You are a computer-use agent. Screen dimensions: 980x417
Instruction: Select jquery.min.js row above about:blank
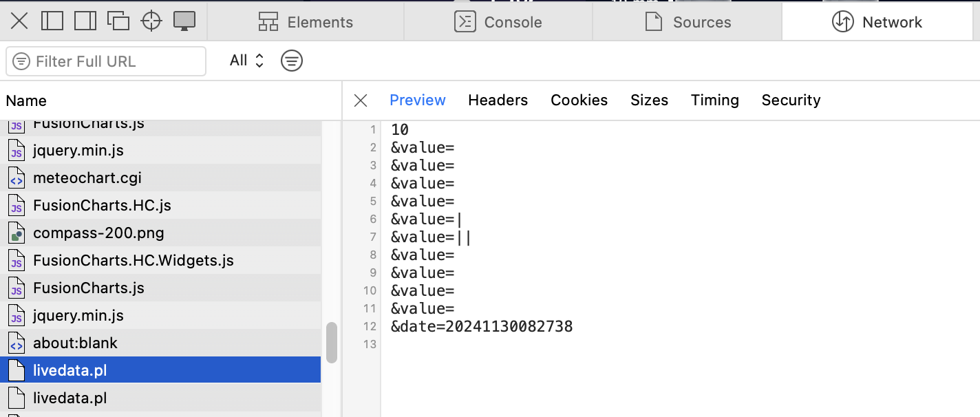click(x=160, y=315)
